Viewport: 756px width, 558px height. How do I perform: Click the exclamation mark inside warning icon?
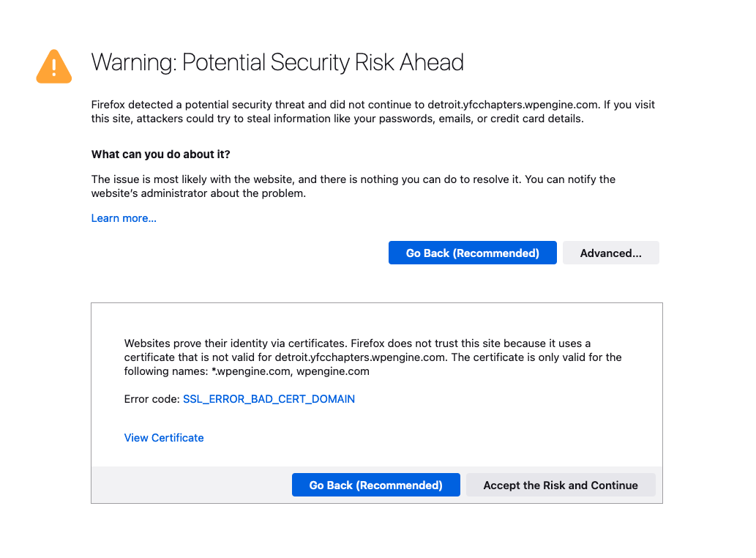54,67
